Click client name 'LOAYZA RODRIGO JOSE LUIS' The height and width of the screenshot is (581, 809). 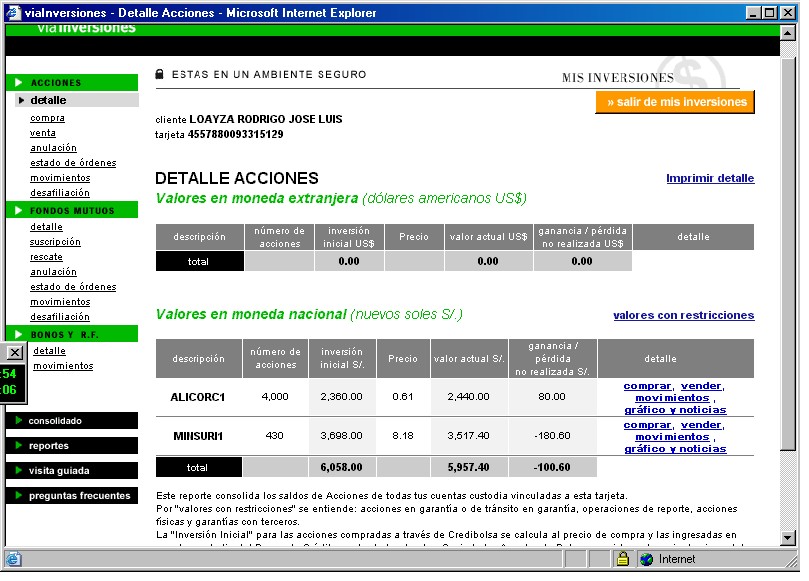coord(266,119)
